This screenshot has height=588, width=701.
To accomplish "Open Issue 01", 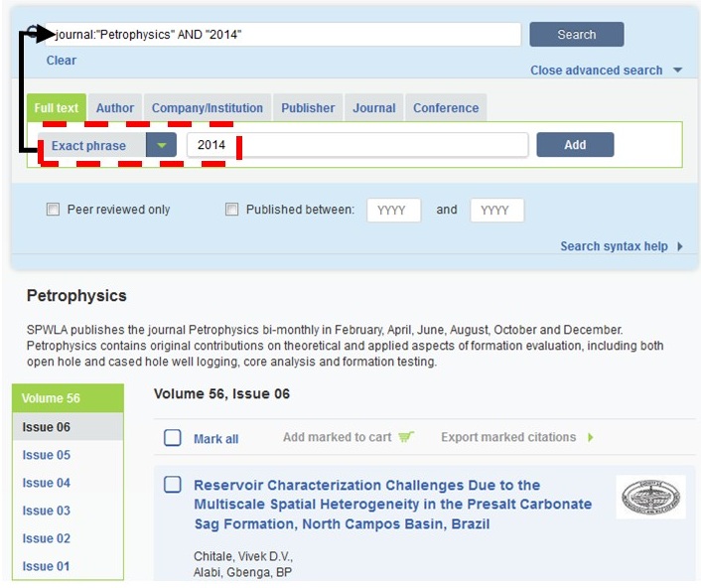I will (47, 566).
